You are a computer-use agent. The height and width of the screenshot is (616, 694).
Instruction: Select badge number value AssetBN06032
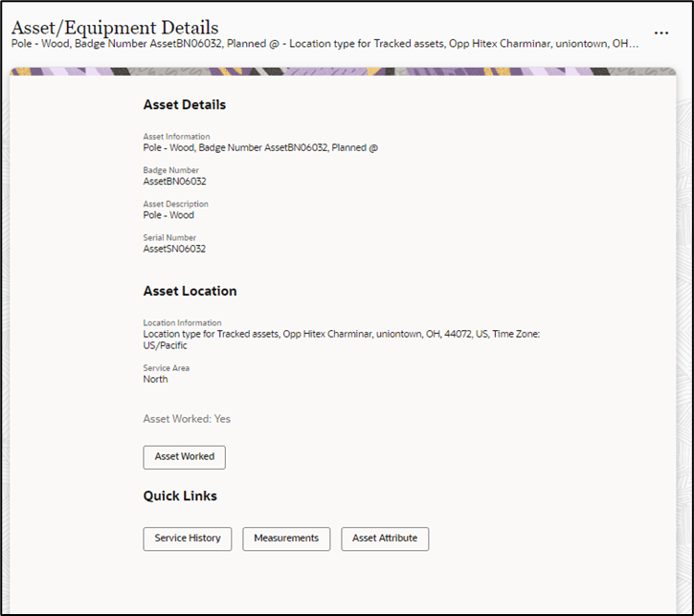coord(174,182)
